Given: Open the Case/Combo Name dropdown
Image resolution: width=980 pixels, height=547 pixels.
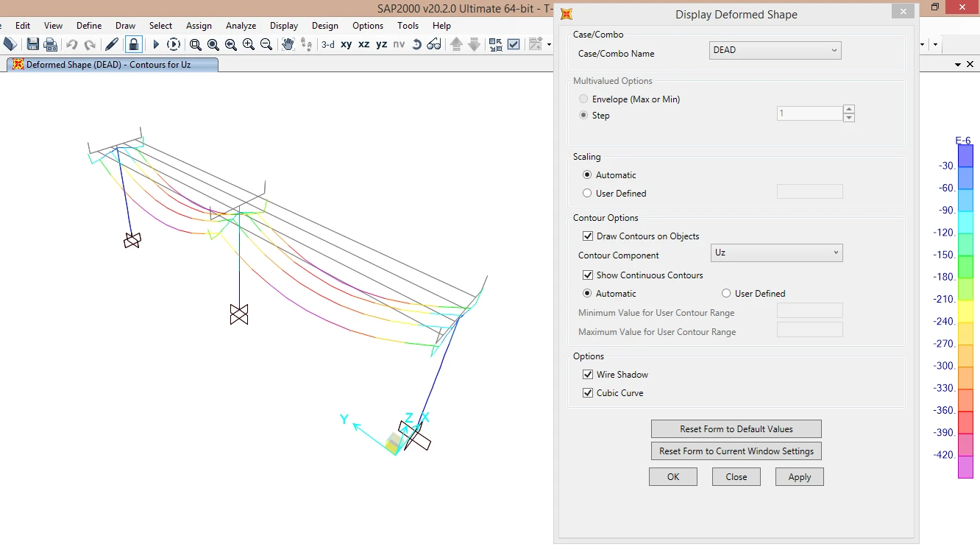Looking at the screenshot, I should 775,50.
